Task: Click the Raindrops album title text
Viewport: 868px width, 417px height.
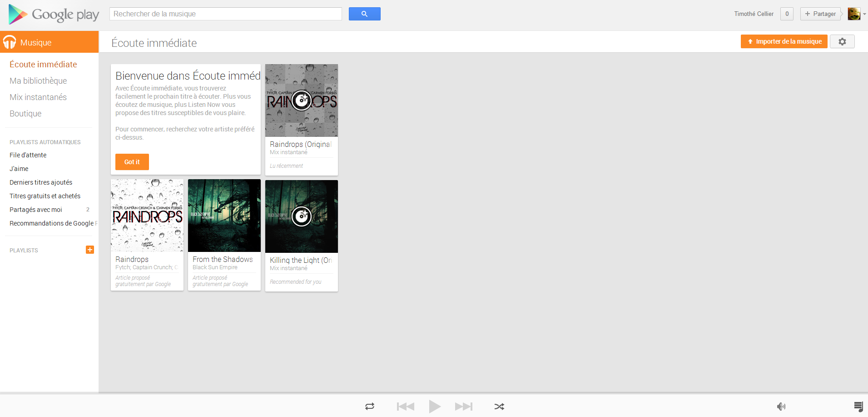Action: 132,259
